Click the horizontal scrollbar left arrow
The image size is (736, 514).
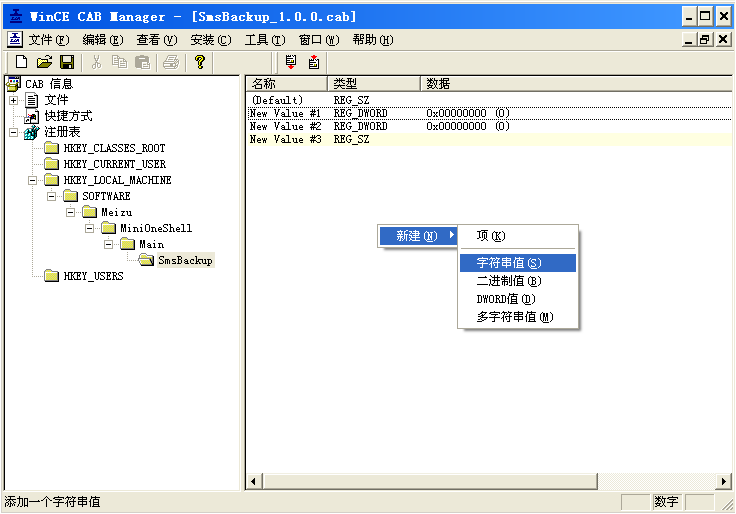tap(254, 481)
